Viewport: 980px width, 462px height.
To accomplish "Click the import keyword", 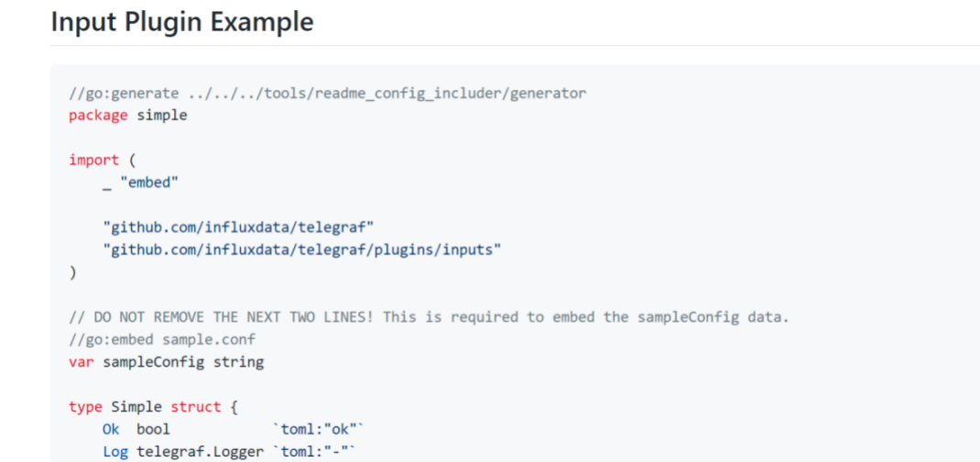I will coord(93,160).
